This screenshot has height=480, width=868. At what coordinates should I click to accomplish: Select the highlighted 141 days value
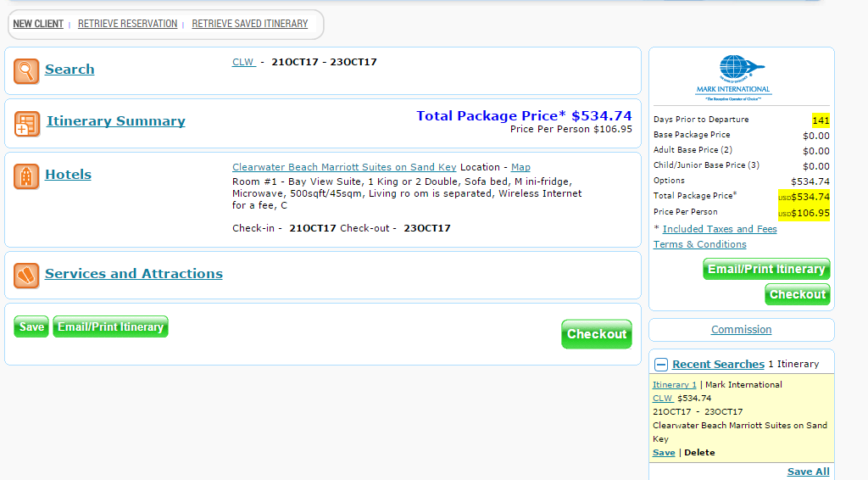point(821,120)
